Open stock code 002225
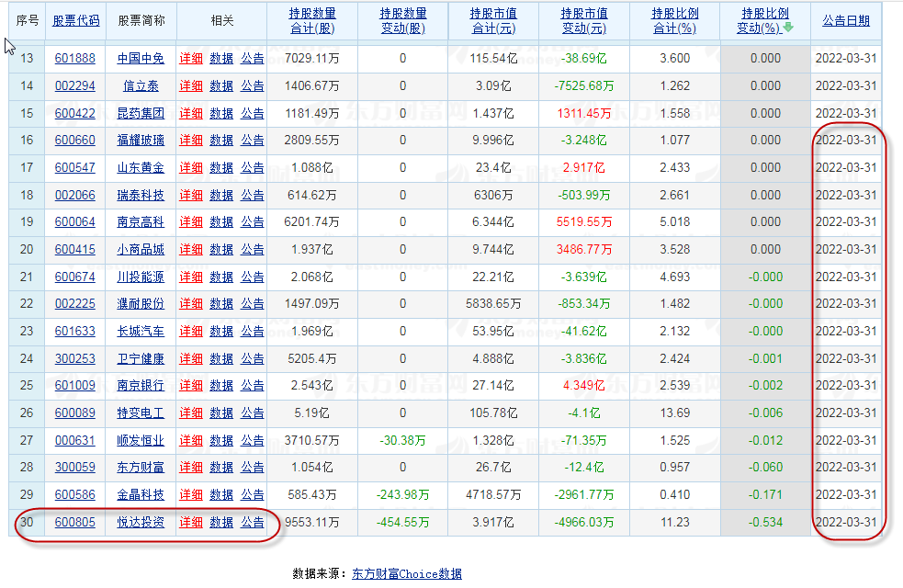Image resolution: width=903 pixels, height=588 pixels. [x=74, y=304]
